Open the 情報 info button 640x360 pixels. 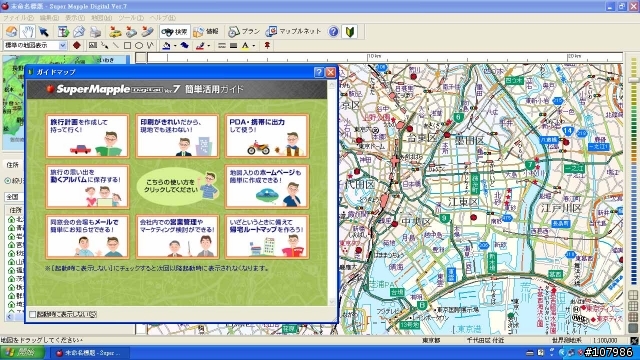[207, 31]
